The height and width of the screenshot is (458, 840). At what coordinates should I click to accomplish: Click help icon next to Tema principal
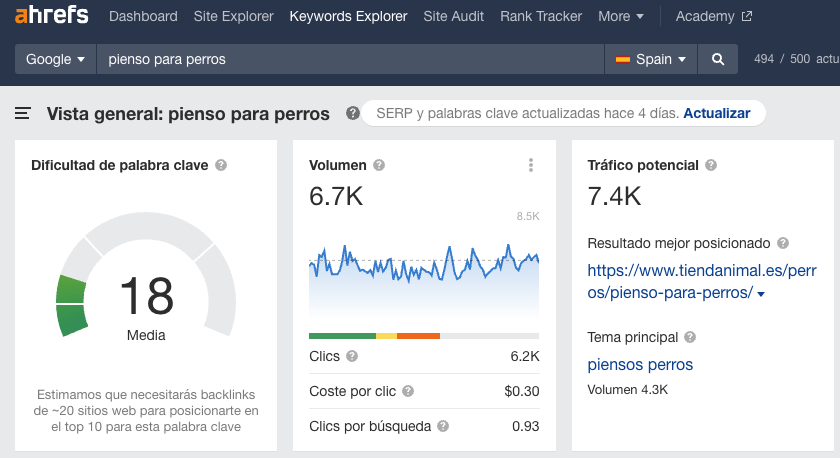point(690,337)
